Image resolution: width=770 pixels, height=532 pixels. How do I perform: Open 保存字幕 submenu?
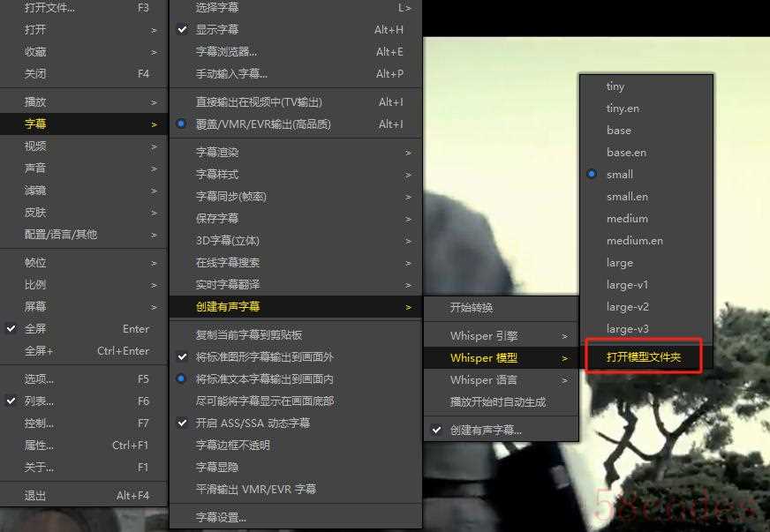click(x=295, y=219)
